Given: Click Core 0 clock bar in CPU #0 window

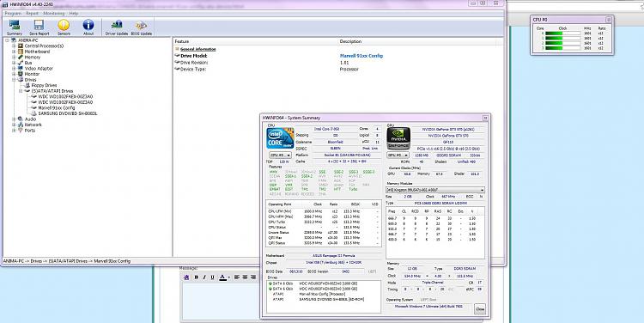Looking at the screenshot, I should 562,34.
